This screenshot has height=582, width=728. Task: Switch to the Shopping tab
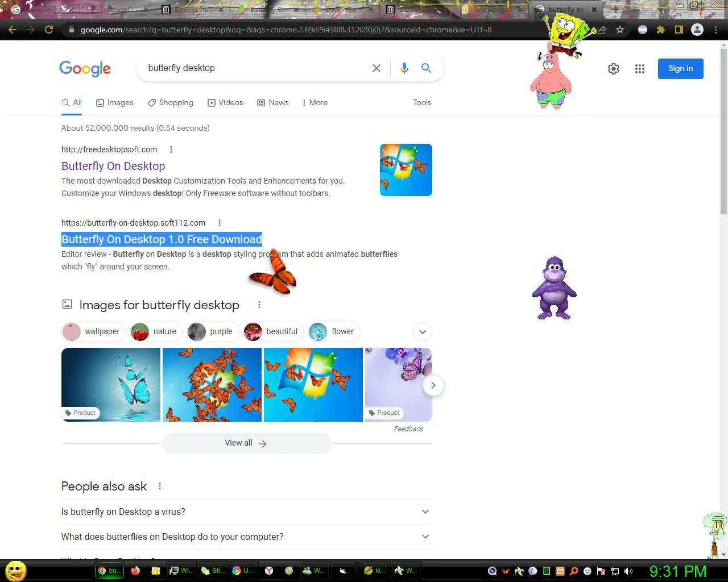point(171,103)
